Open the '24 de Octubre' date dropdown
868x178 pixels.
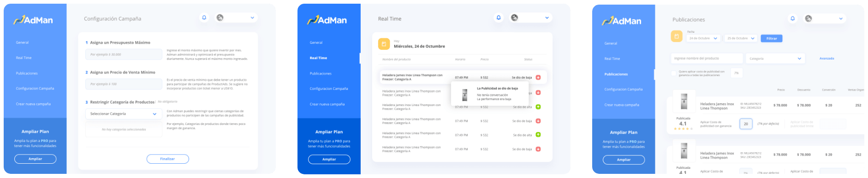703,38
